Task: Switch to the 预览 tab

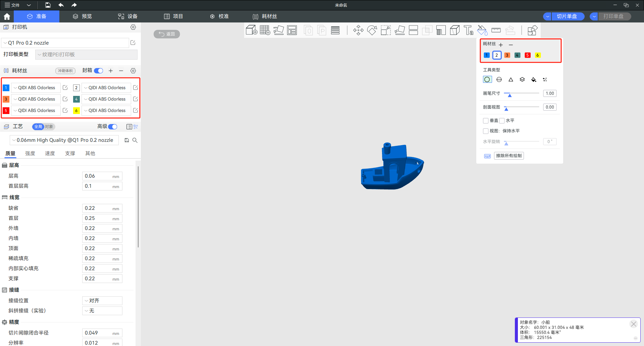Action: point(82,16)
